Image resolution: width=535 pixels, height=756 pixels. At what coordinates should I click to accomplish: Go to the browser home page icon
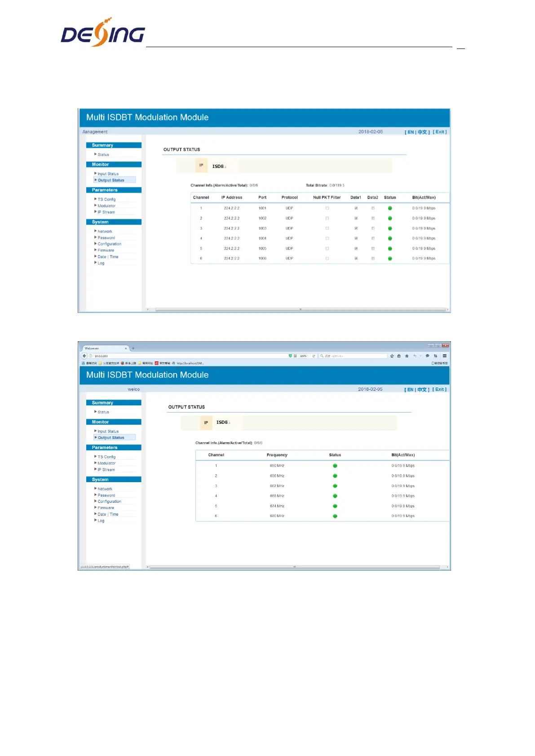pyautogui.click(x=407, y=356)
